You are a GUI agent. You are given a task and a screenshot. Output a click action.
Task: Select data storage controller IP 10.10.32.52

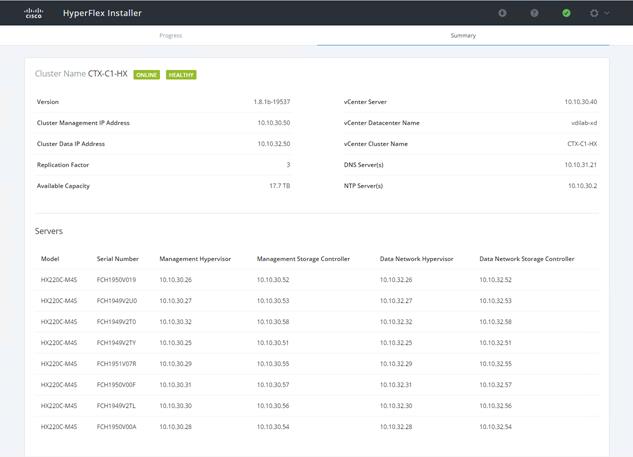pos(495,280)
